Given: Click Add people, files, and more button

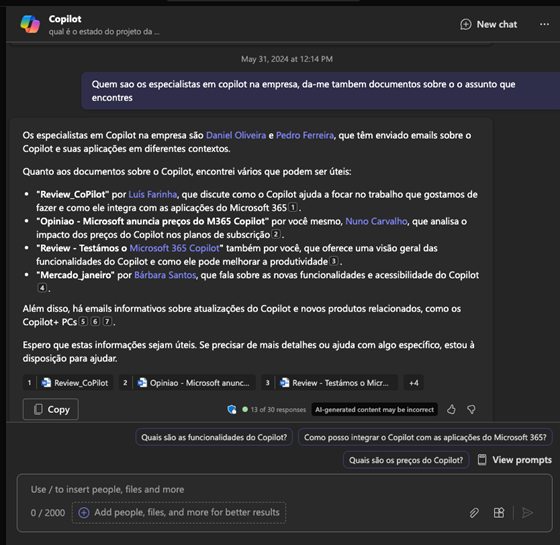Looking at the screenshot, I should [x=179, y=512].
